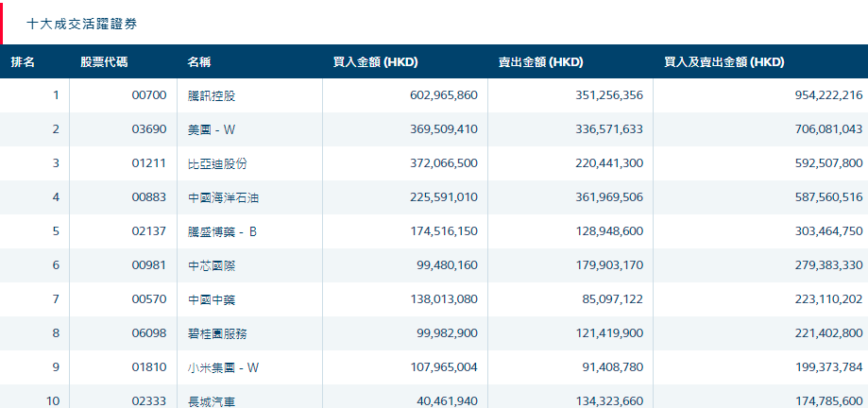This screenshot has height=408, width=868.
Task: Click sell amount 220,441,300
Action: (x=609, y=163)
